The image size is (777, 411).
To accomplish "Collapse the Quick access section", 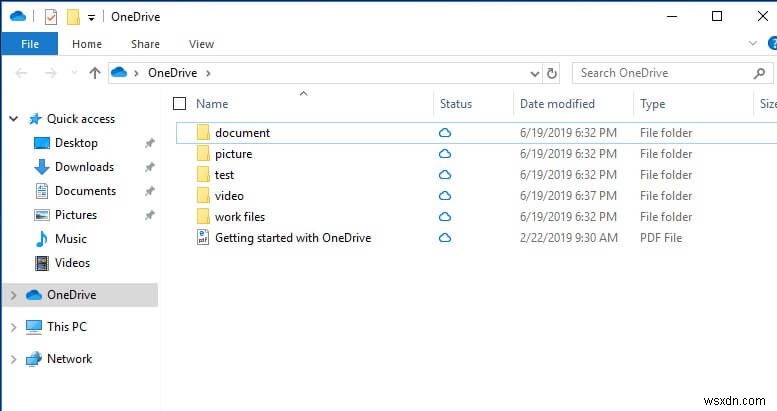I will click(x=13, y=119).
